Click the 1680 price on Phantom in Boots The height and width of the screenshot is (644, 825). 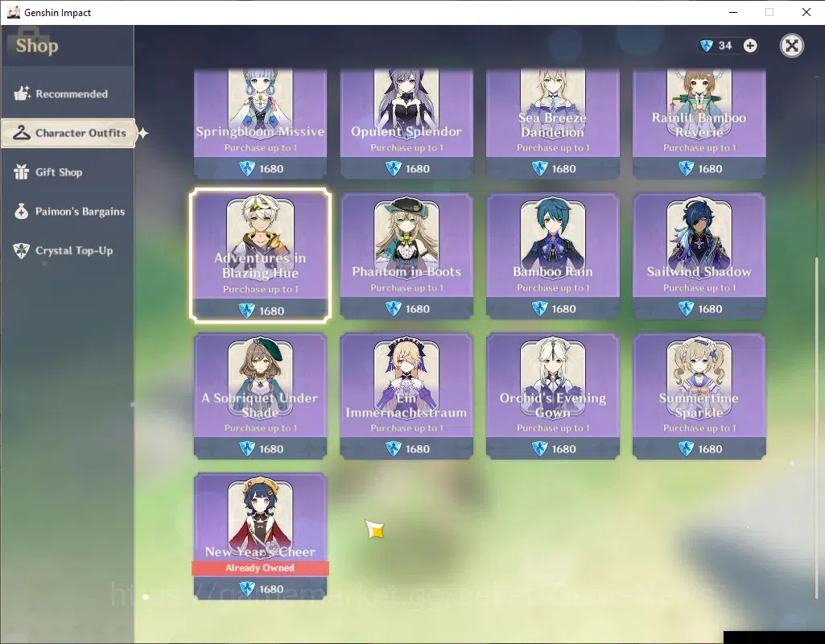click(418, 309)
